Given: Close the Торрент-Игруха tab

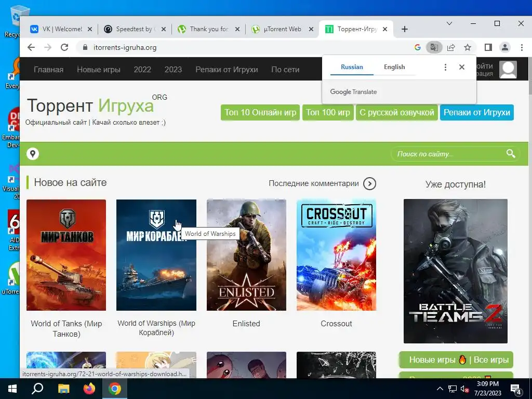Looking at the screenshot, I should [385, 29].
